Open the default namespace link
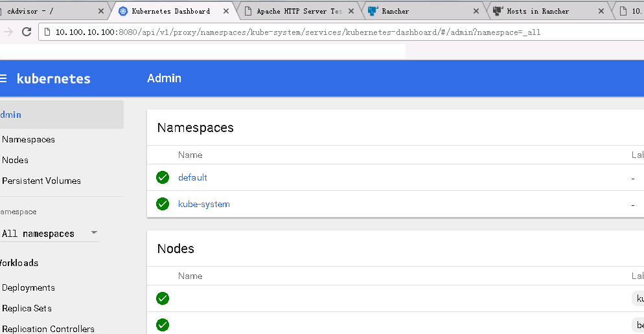This screenshot has height=334, width=644. click(x=192, y=177)
